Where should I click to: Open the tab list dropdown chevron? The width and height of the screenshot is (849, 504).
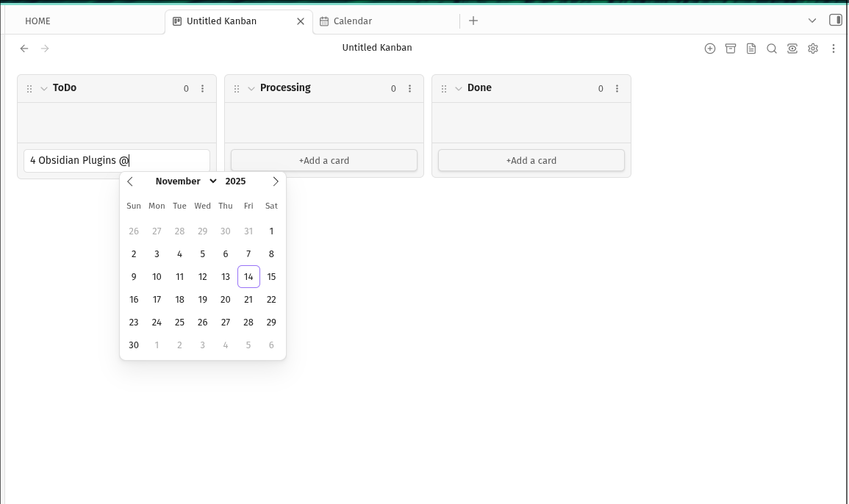(812, 21)
